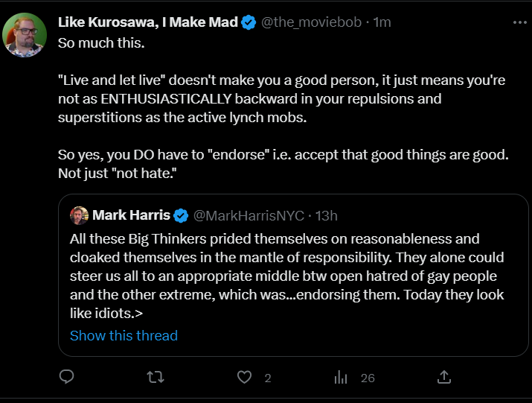Click Mark Harris's small avatar

tap(79, 215)
